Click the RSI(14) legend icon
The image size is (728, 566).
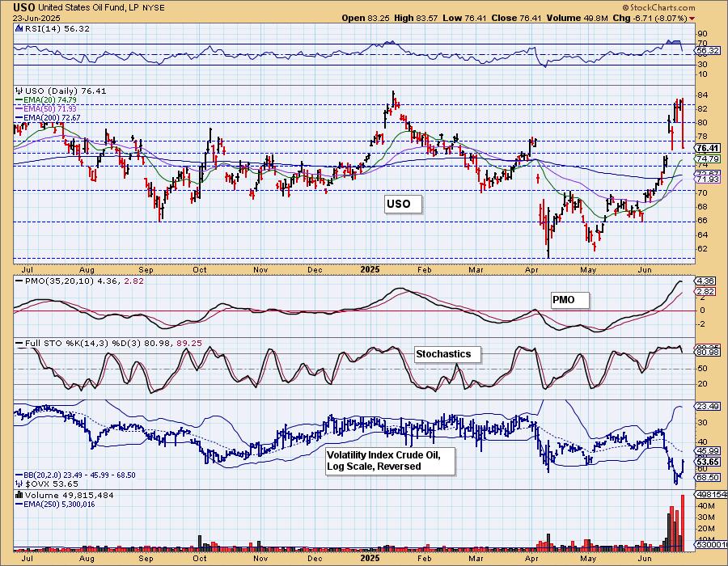pos(19,28)
